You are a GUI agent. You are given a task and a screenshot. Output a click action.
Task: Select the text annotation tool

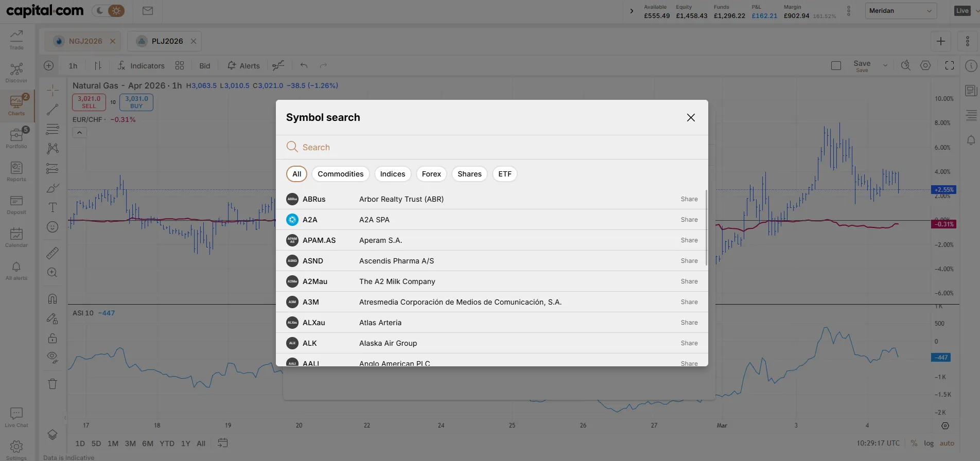[52, 207]
